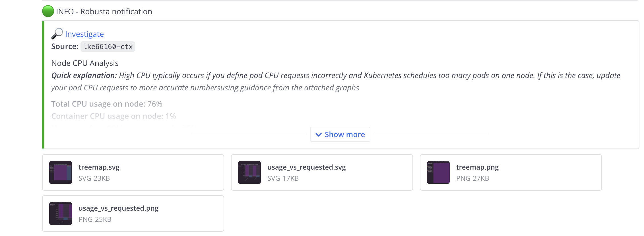Click the Node CPU Analysis heading
Viewport: 644px width, 236px height.
click(x=85, y=63)
